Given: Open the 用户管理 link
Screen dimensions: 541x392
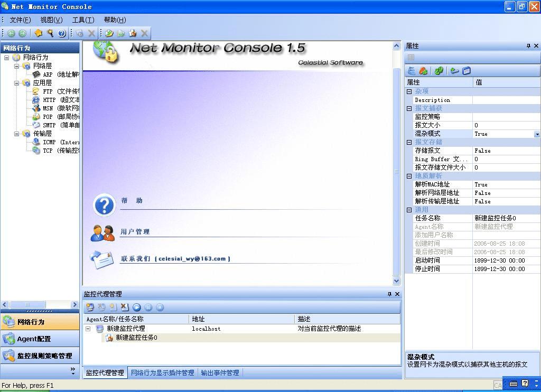Looking at the screenshot, I should coord(135,231).
